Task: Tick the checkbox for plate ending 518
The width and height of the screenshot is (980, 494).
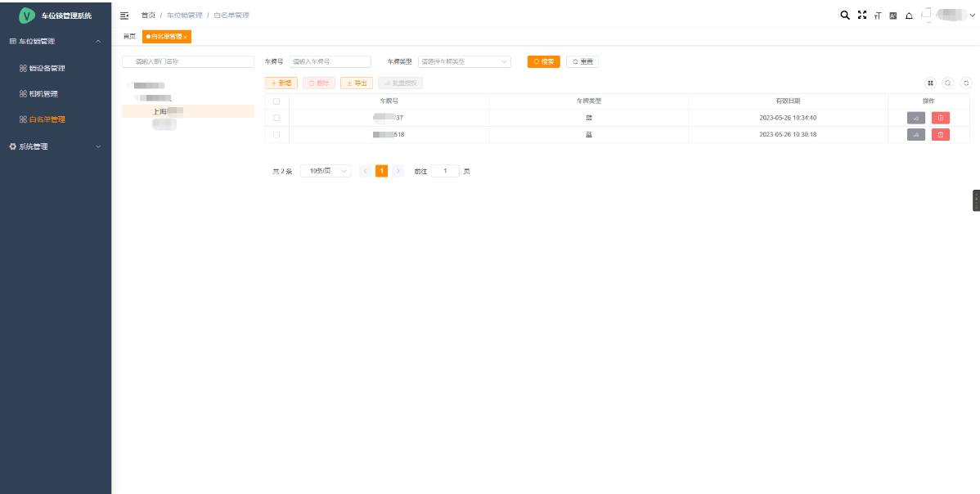Action: (x=276, y=134)
